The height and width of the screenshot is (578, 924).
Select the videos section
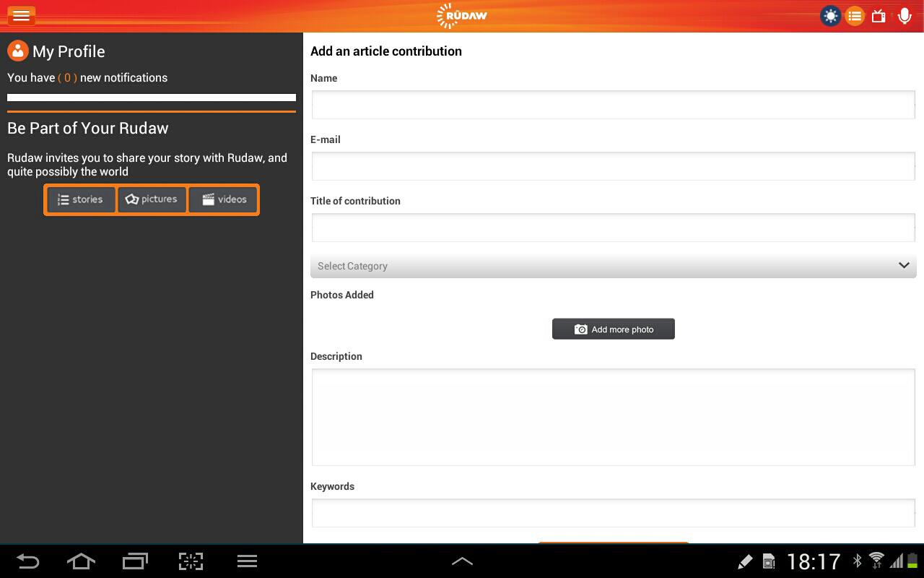pyautogui.click(x=223, y=199)
